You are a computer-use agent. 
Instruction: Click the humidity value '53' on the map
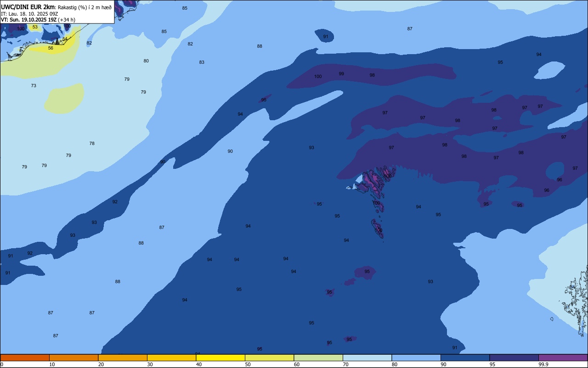coord(35,27)
